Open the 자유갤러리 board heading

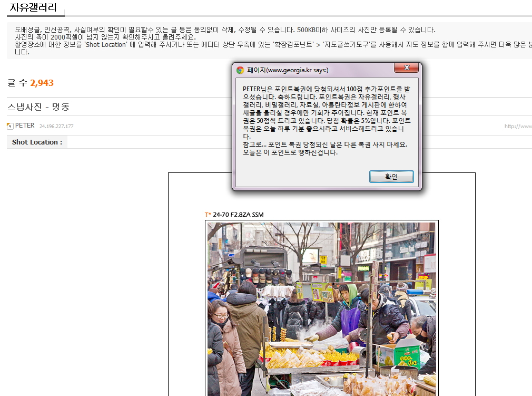click(x=33, y=7)
